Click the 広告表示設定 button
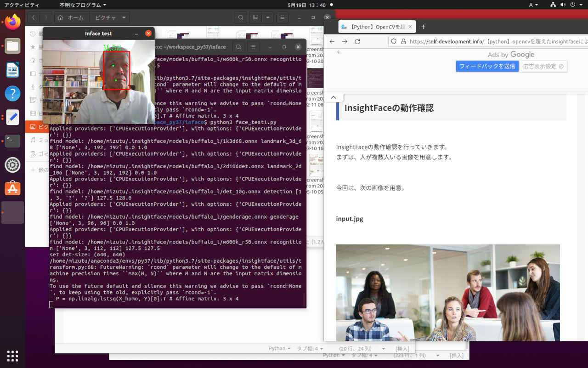This screenshot has width=588, height=368. [543, 66]
